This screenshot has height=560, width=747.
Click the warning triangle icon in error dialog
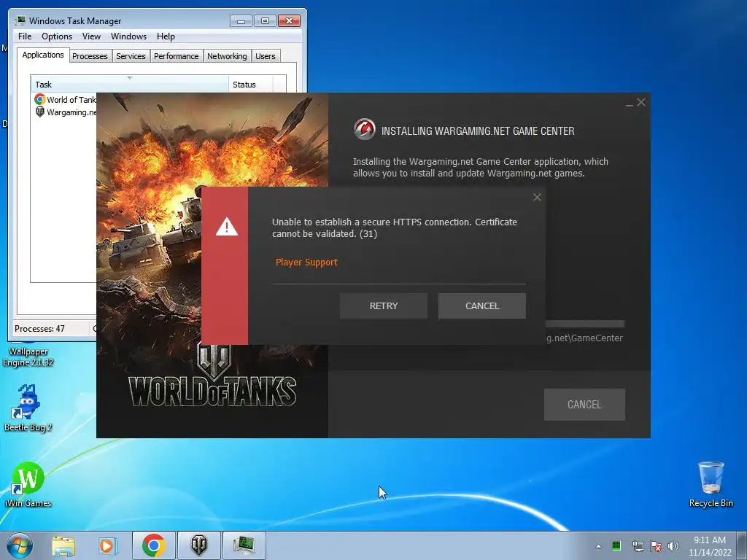pos(227,227)
